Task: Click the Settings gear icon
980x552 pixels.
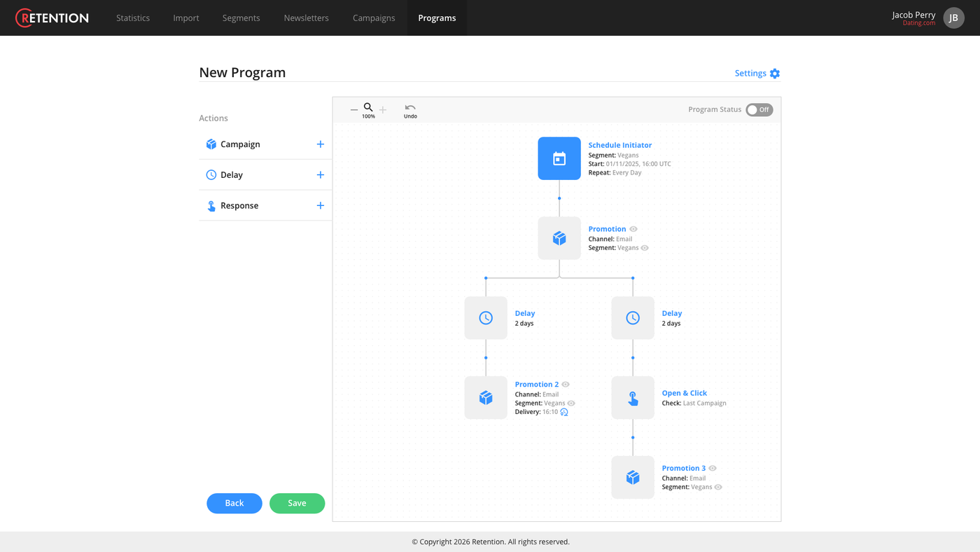Action: coord(775,74)
